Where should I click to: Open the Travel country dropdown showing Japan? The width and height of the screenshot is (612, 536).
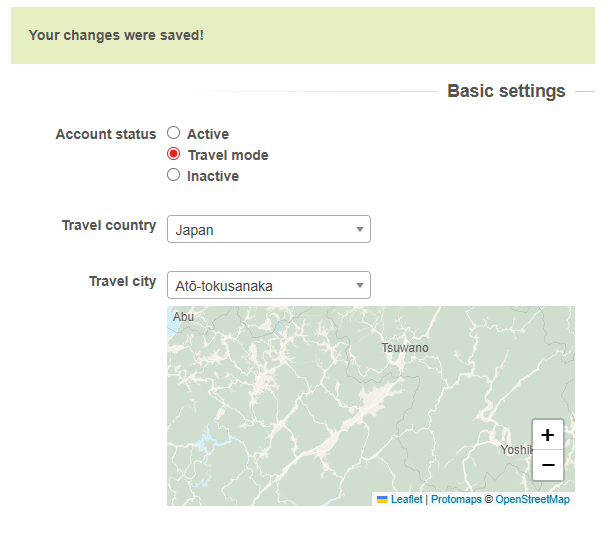[x=268, y=230]
